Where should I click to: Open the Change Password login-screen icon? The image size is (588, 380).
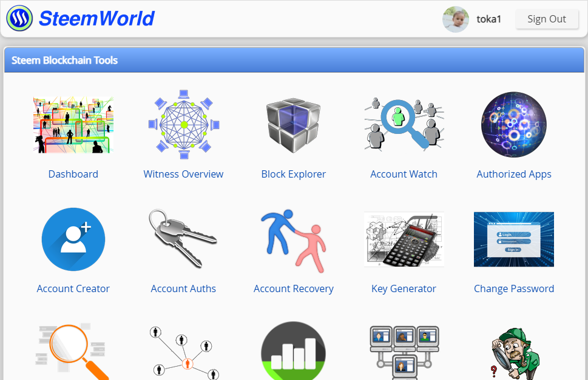pyautogui.click(x=514, y=239)
